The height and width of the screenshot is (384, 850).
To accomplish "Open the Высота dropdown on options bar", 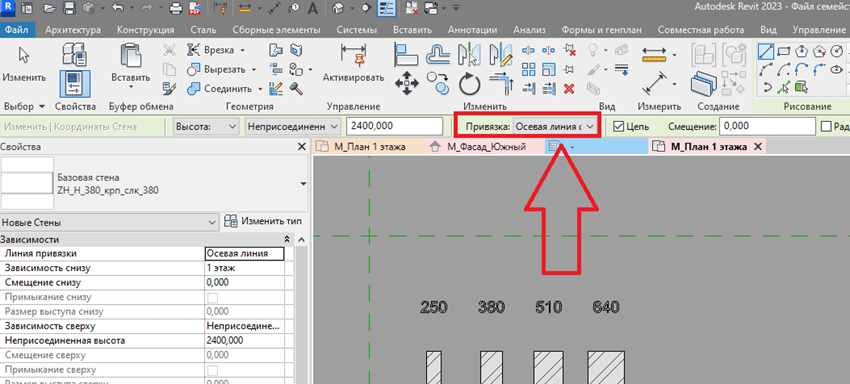I will 207,126.
